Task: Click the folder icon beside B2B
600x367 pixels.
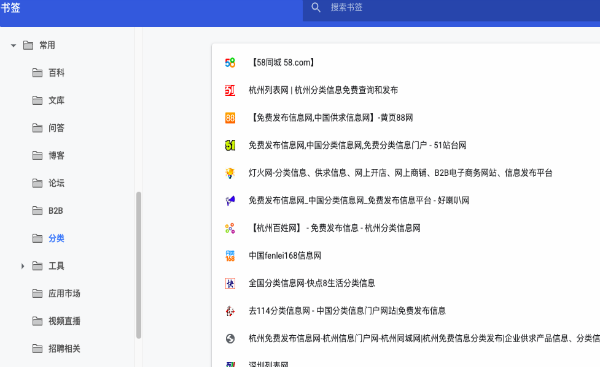Action: pyautogui.click(x=37, y=211)
